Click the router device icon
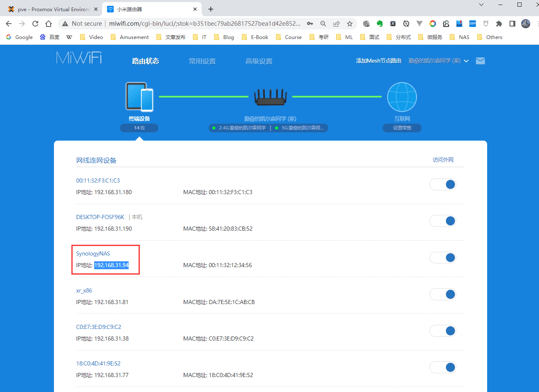The image size is (539, 392). [x=271, y=97]
